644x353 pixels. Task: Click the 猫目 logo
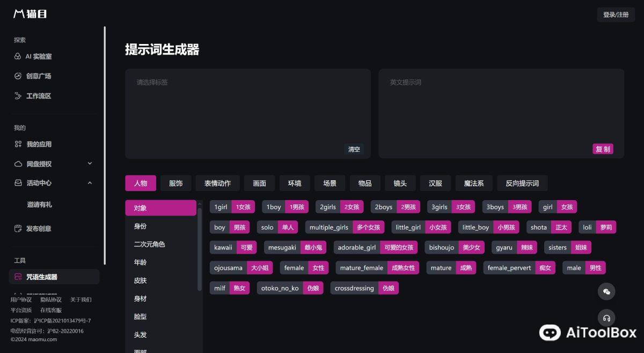pos(30,14)
